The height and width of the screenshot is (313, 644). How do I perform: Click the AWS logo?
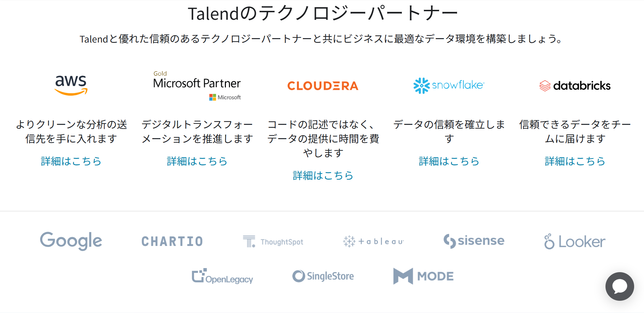(71, 85)
